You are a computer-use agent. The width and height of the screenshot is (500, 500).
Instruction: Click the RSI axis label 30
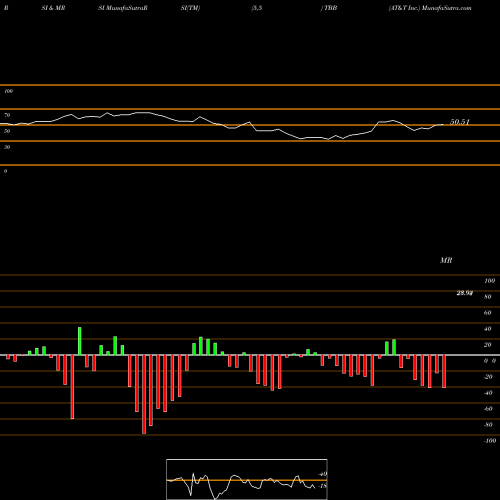pos(7,147)
